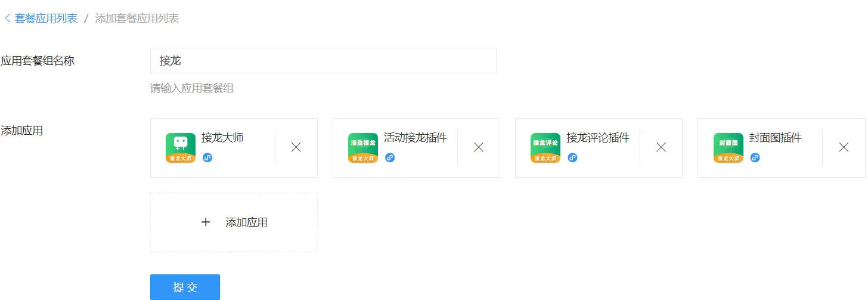Click the 封面图插件 app icon

point(728,148)
